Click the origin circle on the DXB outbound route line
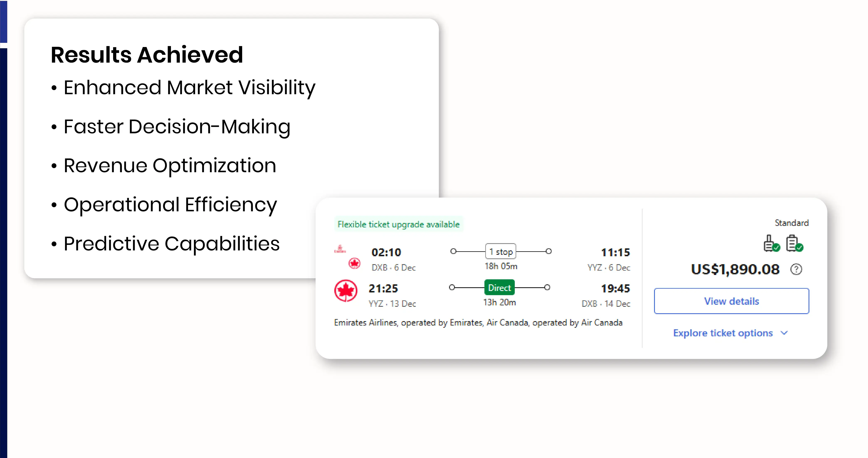This screenshot has width=868, height=458. point(453,251)
